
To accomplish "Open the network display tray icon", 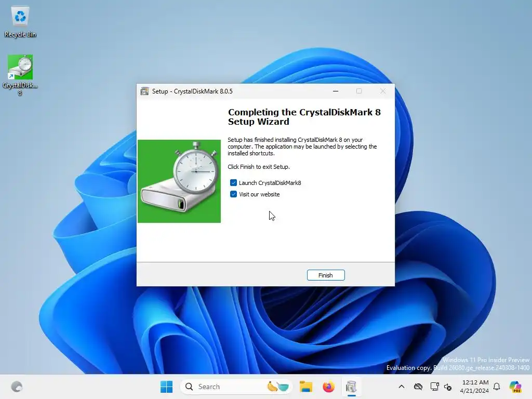I will point(434,387).
